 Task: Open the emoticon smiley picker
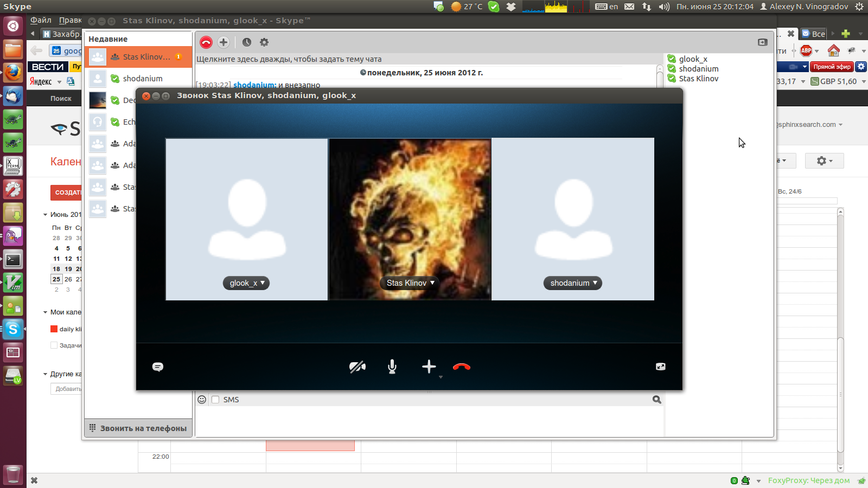click(202, 400)
